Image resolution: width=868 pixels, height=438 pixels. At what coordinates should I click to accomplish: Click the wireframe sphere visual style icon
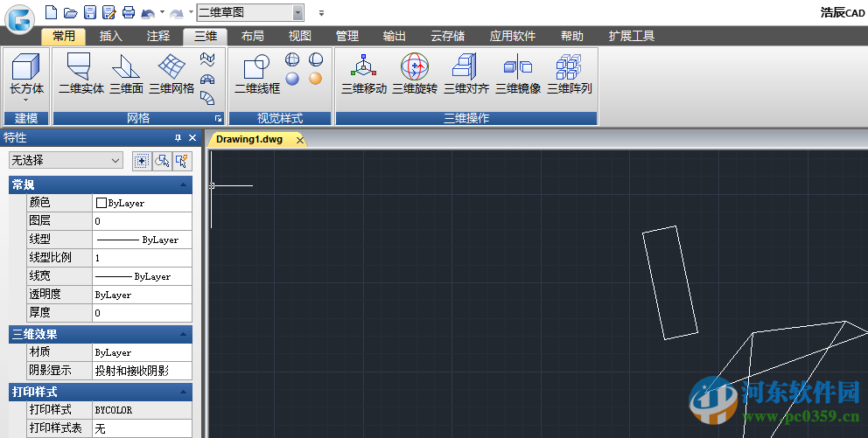pyautogui.click(x=292, y=59)
